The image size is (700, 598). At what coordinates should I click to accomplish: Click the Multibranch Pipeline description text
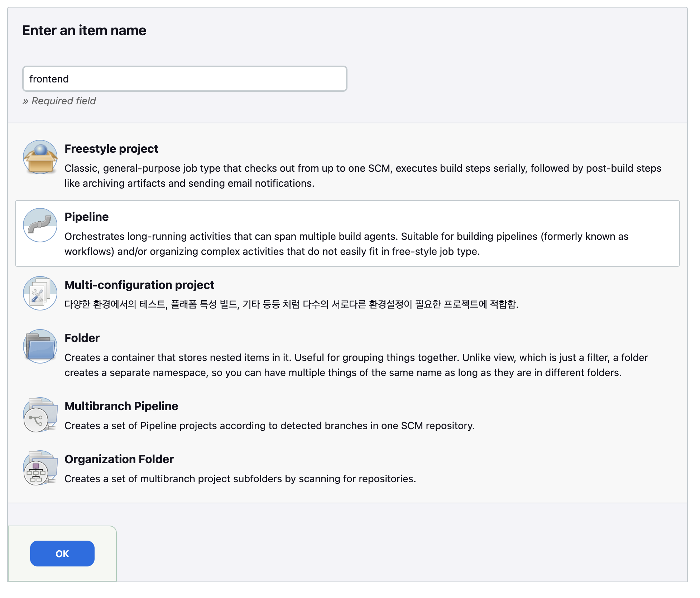click(269, 426)
